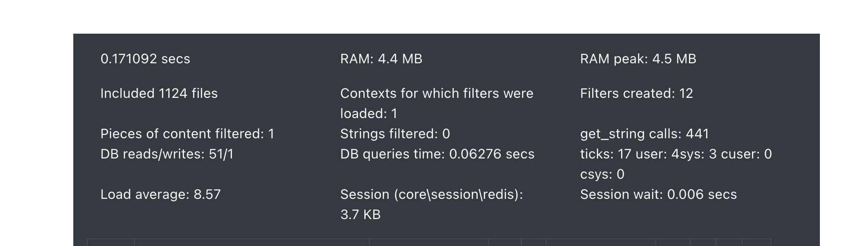Select the loaded: 1 continuation text
Screen dimensions: 868x246
(369, 114)
